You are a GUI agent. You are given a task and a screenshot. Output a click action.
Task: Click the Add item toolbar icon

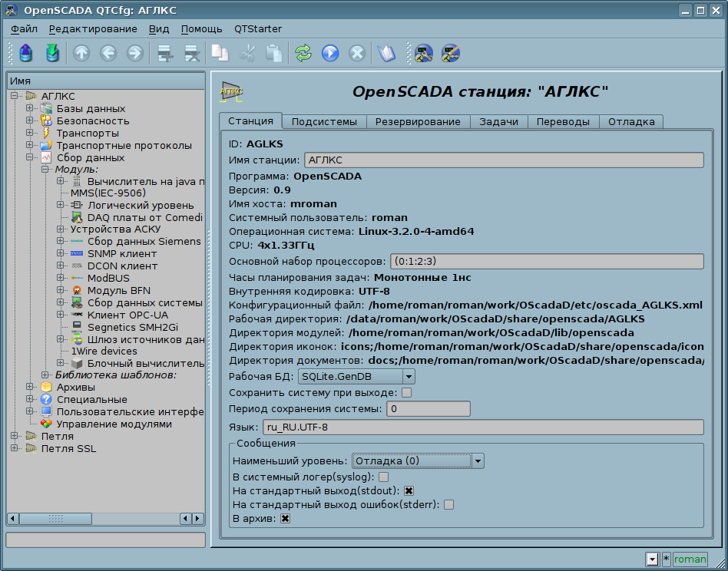[x=165, y=53]
